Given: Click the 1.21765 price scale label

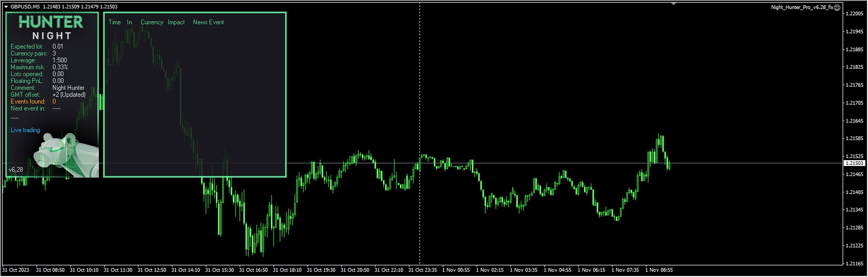Looking at the screenshot, I should coord(855,85).
